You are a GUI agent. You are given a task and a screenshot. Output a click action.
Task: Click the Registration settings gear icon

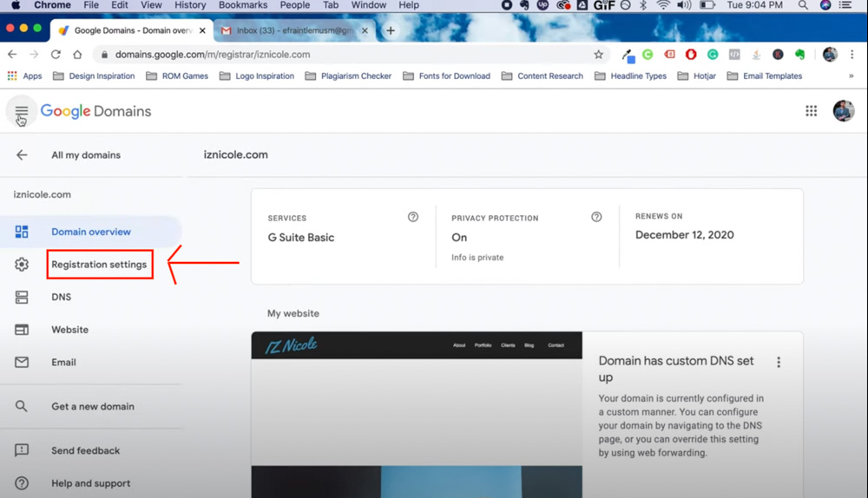[x=22, y=265]
